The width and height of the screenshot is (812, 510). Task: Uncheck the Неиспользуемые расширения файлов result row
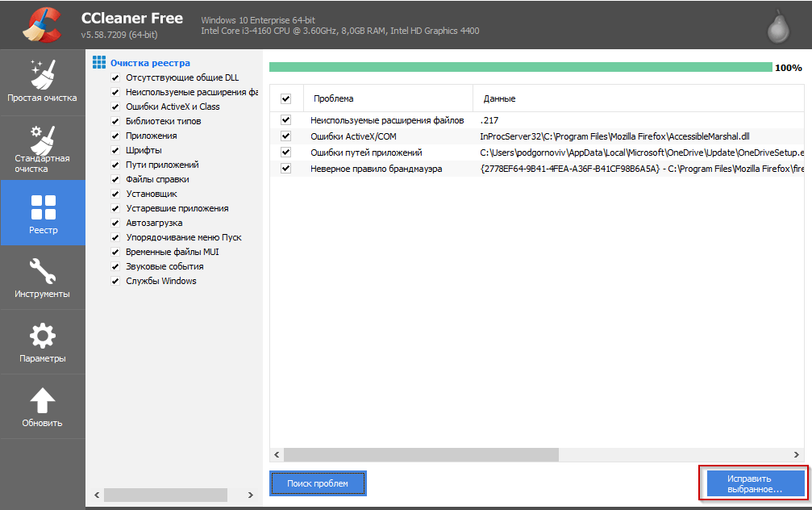[286, 119]
